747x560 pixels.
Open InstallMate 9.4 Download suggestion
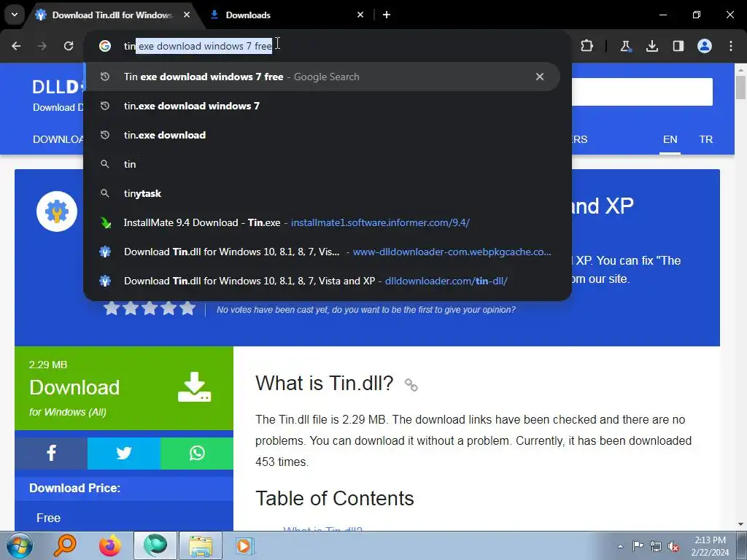[x=322, y=222]
